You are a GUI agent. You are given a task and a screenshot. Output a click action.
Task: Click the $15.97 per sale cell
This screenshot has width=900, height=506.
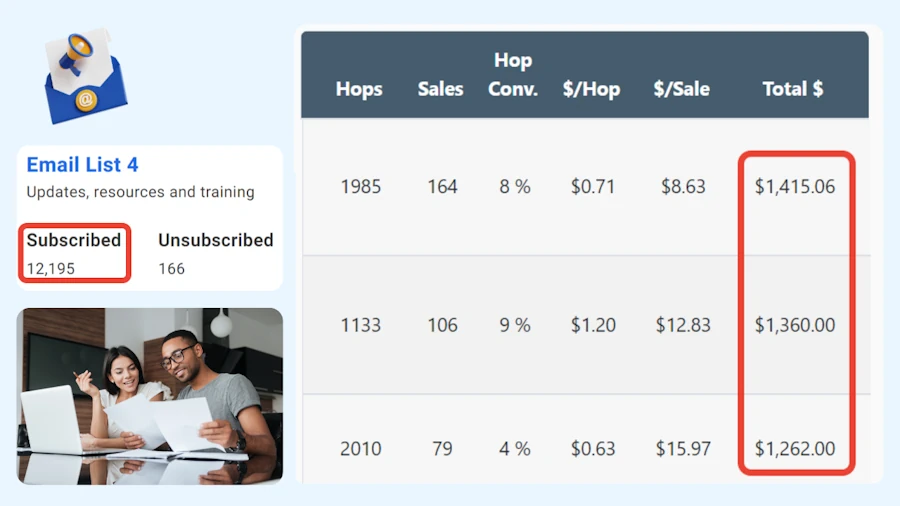(681, 448)
